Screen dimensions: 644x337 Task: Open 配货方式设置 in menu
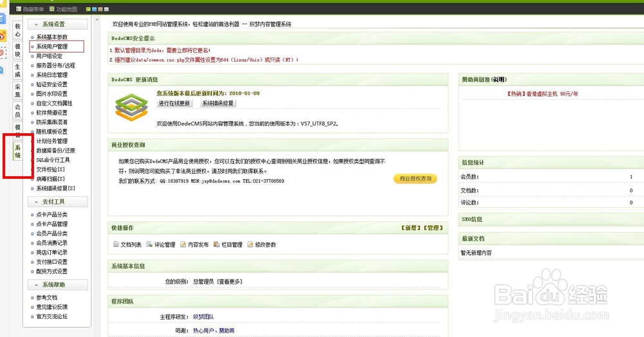coord(52,271)
